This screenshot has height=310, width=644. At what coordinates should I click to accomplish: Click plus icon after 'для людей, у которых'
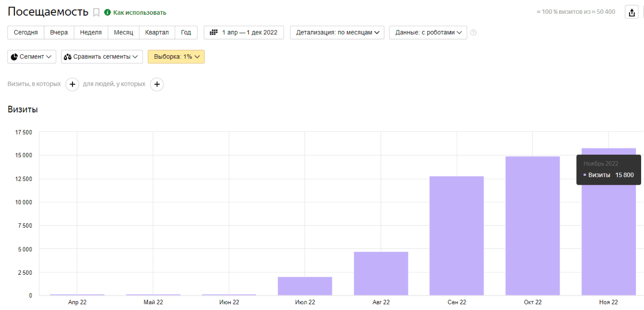tap(157, 84)
